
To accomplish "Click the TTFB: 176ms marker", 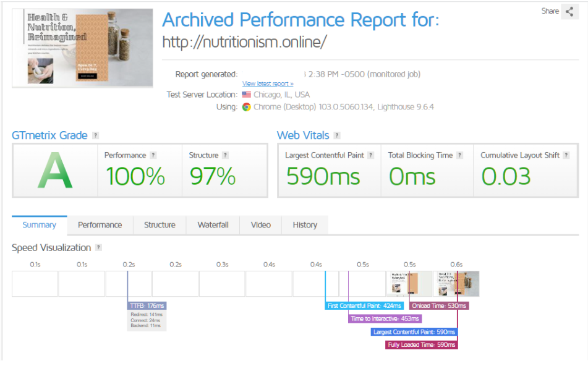I will coord(147,305).
